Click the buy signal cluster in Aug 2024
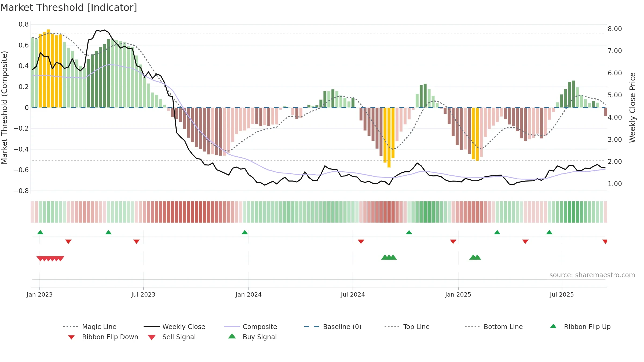The image size is (644, 362). (x=389, y=257)
